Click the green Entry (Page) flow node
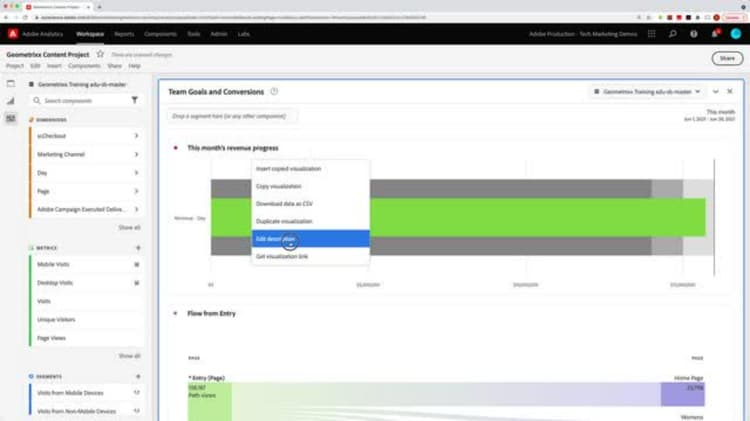This screenshot has height=421, width=750. coord(210,401)
